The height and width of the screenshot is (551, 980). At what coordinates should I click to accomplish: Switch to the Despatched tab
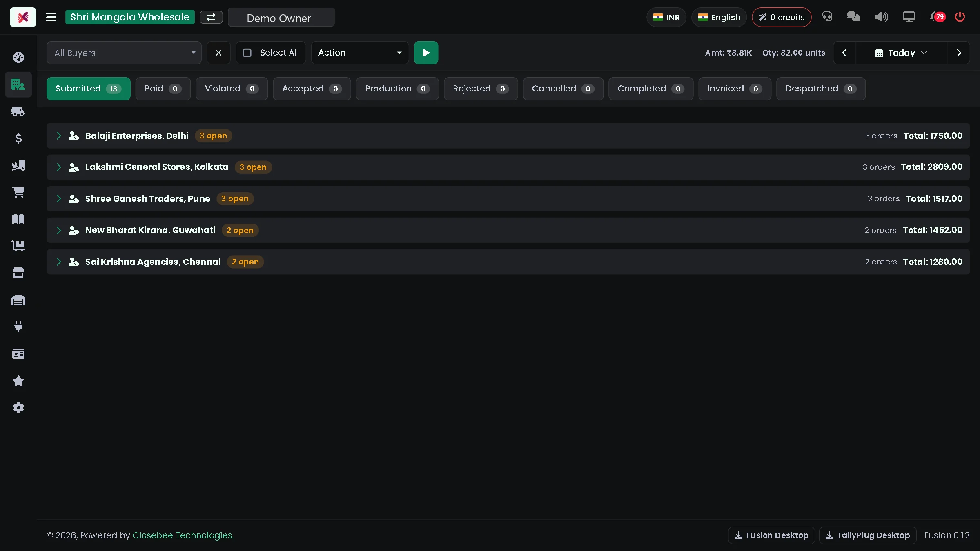point(821,89)
